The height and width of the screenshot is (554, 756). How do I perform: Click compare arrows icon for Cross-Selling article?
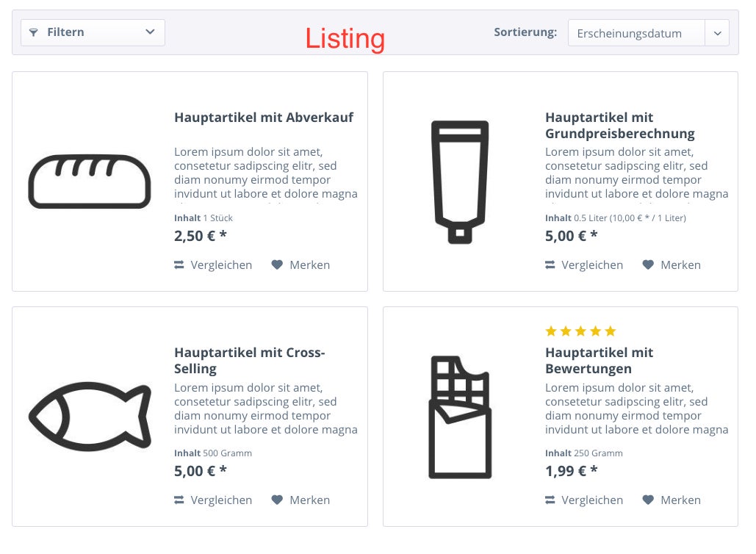coord(179,500)
